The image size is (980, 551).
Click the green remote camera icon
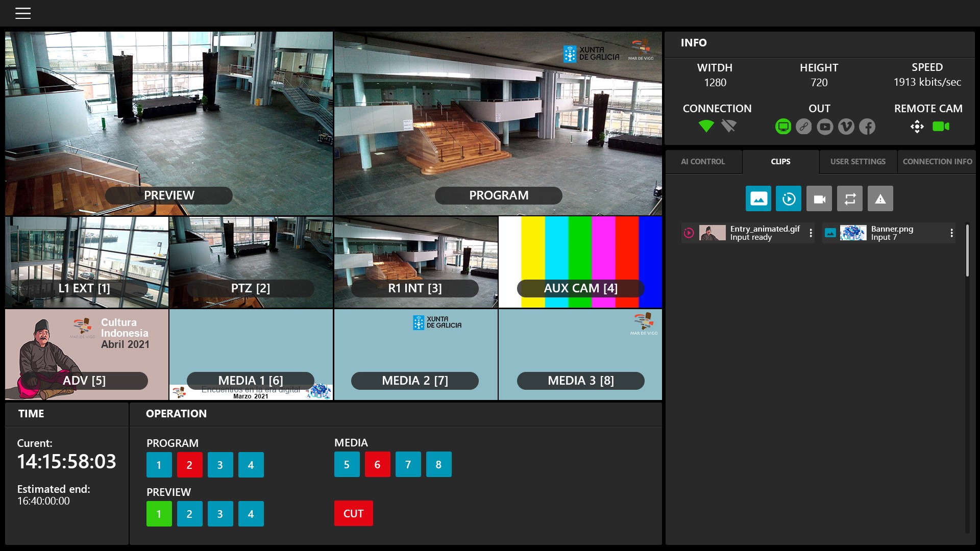[x=940, y=127]
